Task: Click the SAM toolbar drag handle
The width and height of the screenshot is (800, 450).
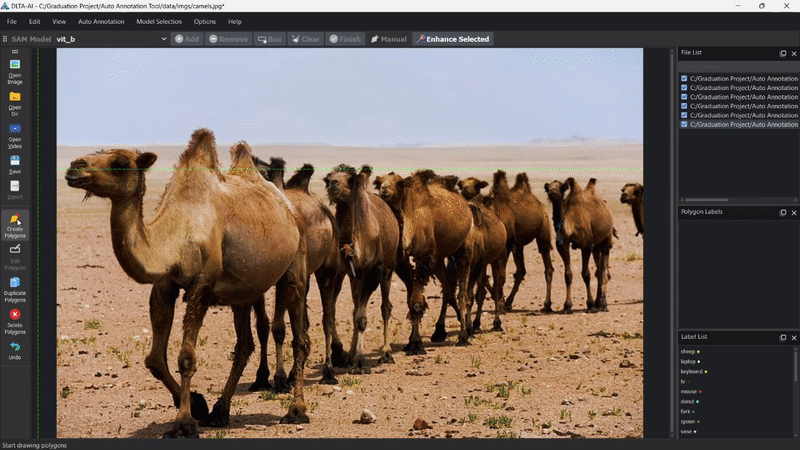Action: coord(5,39)
